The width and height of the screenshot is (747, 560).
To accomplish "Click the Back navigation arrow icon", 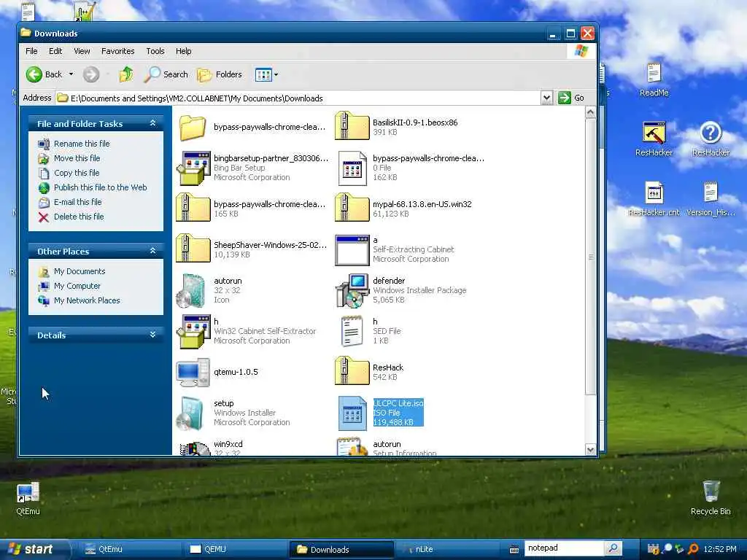I will 34,74.
